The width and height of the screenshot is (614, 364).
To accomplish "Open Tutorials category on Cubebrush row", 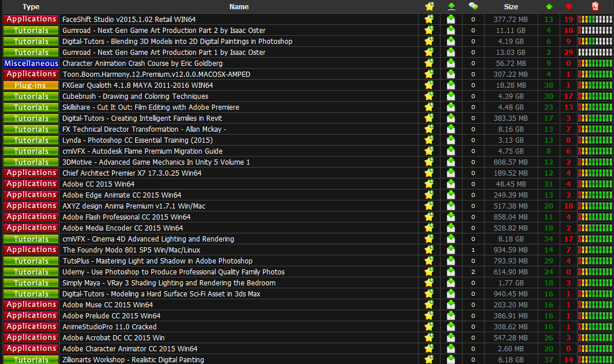I will tap(31, 96).
